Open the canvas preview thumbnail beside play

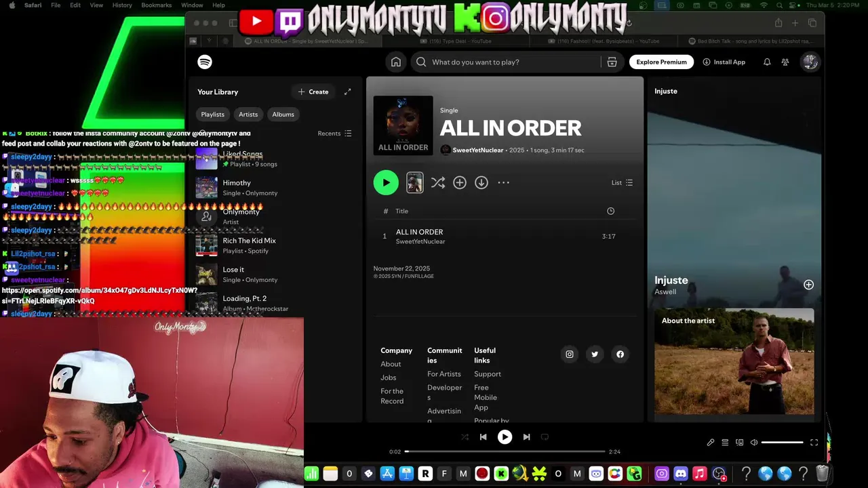pyautogui.click(x=414, y=182)
